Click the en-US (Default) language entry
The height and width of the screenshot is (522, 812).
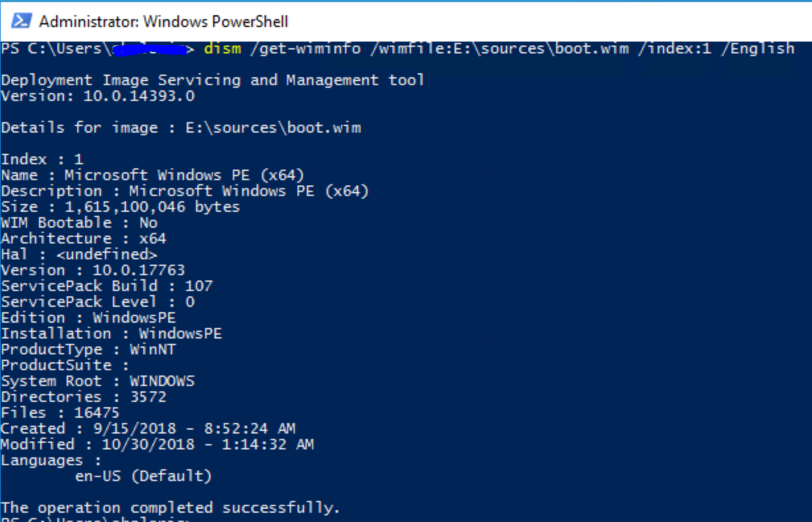tap(143, 476)
